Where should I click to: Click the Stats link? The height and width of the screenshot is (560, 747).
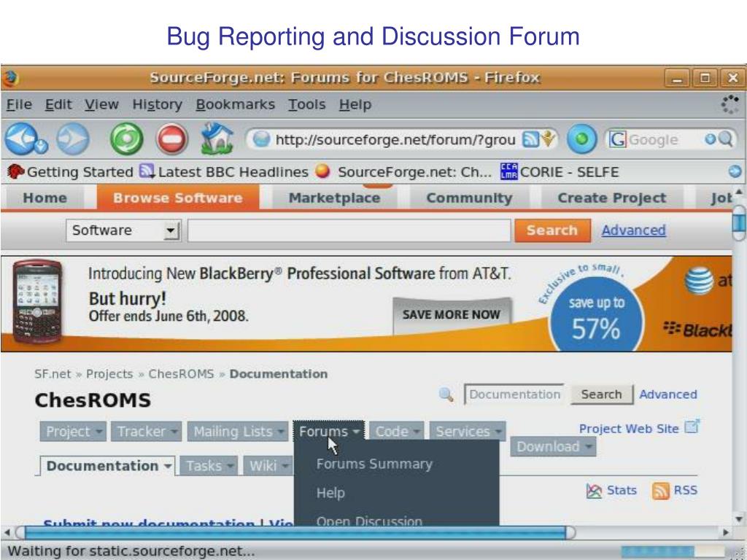click(622, 491)
